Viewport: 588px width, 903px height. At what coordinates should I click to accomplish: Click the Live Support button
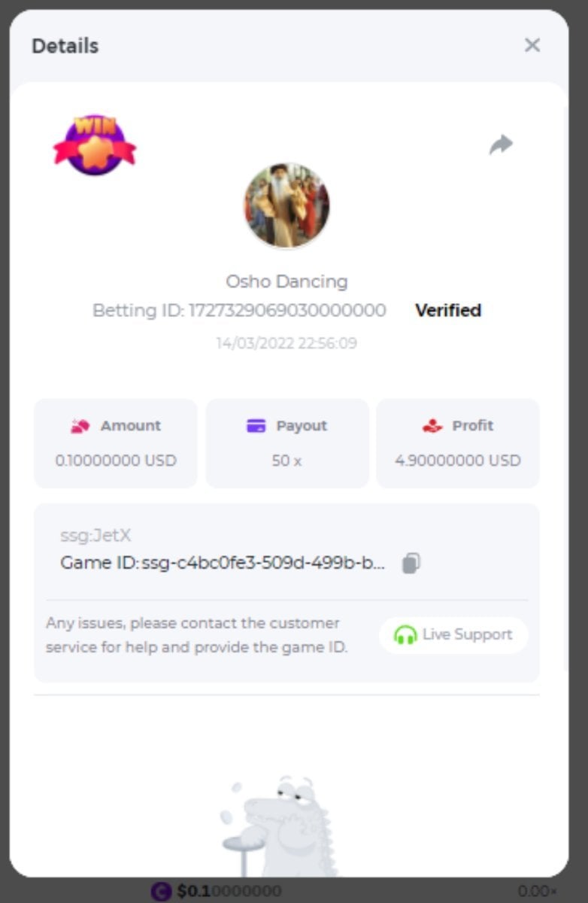(x=453, y=634)
